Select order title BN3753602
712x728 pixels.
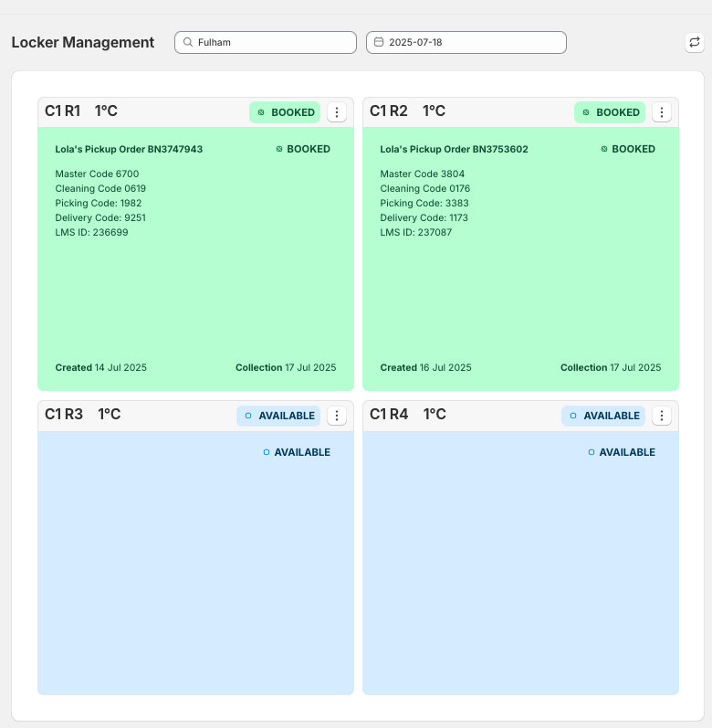(x=454, y=149)
